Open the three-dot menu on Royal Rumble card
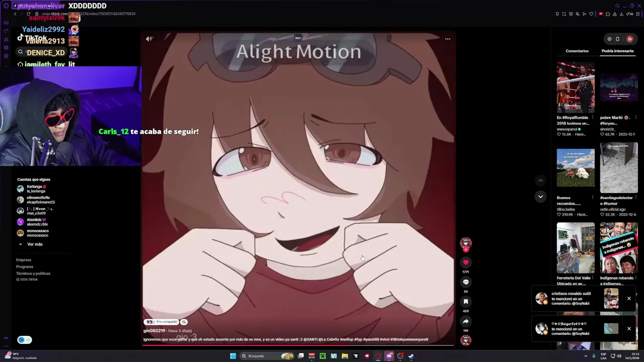This screenshot has height=362, width=644. point(592,117)
